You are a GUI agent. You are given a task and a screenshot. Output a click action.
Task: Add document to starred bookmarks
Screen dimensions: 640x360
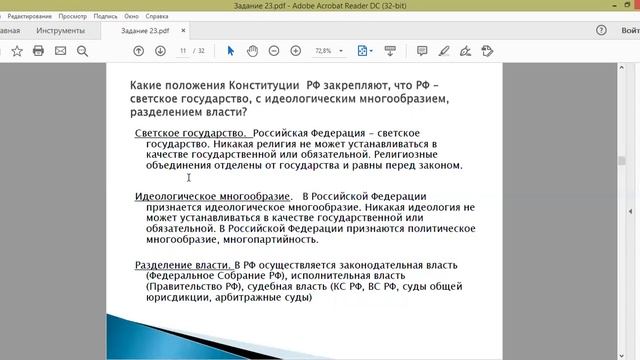coord(17,51)
